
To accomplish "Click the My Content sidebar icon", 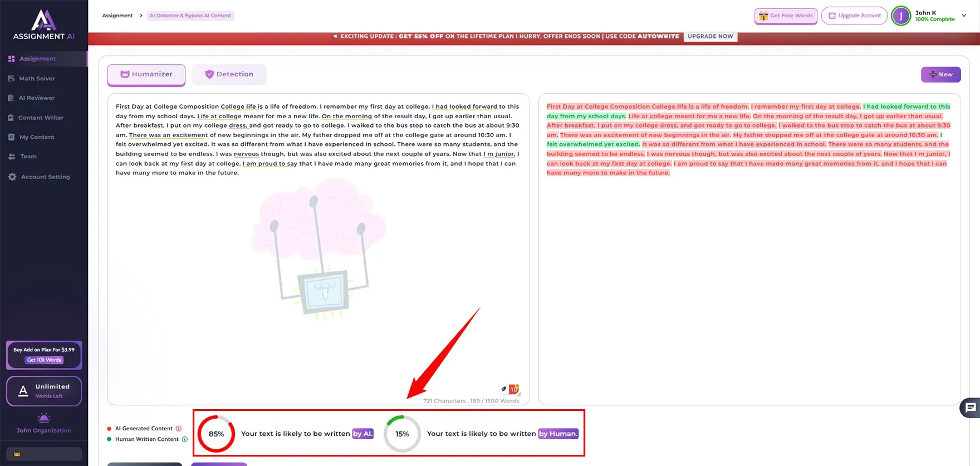I will click(11, 137).
